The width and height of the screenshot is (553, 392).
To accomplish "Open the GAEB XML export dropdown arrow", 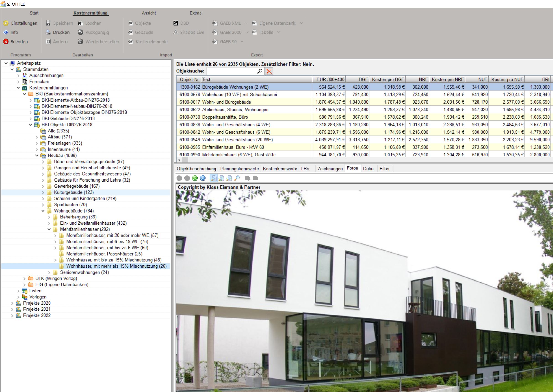I will click(246, 23).
